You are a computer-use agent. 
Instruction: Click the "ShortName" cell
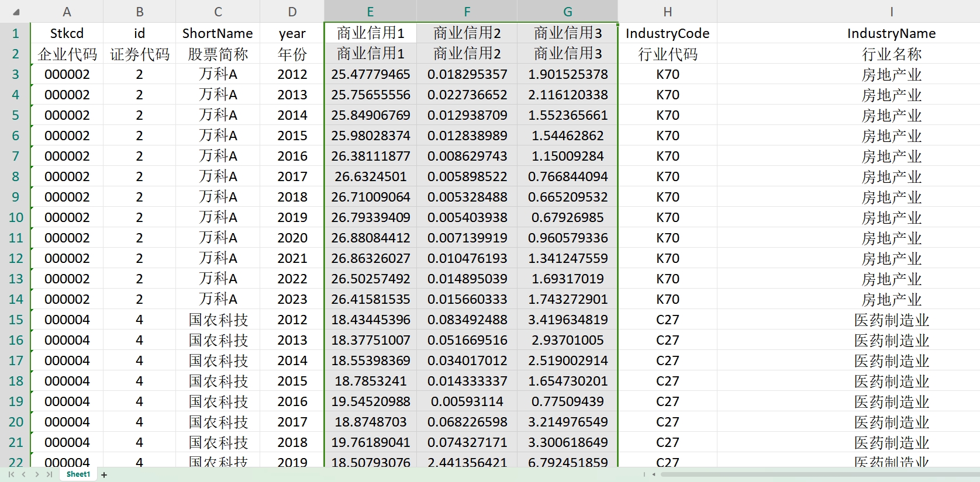(x=218, y=33)
